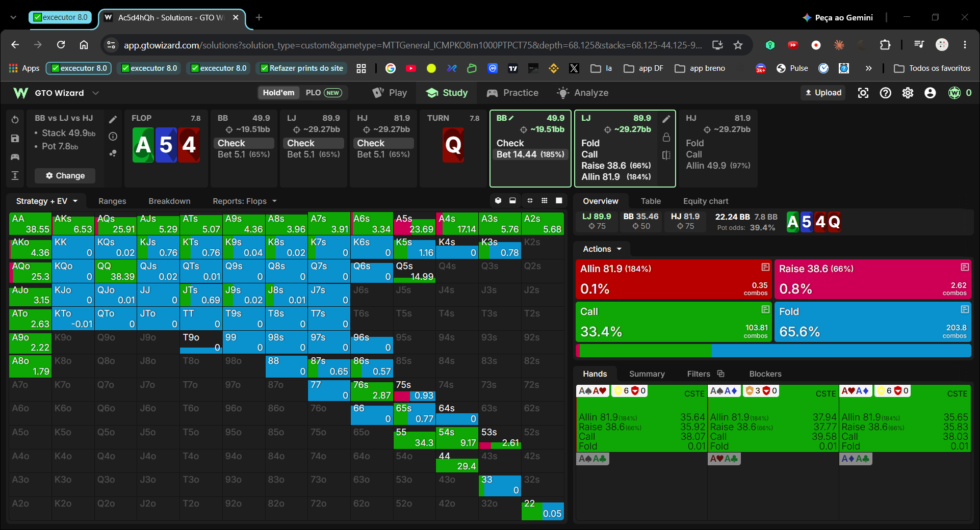Image resolution: width=980 pixels, height=530 pixels.
Task: Click the split compare icon in LJ panel
Action: [x=666, y=155]
